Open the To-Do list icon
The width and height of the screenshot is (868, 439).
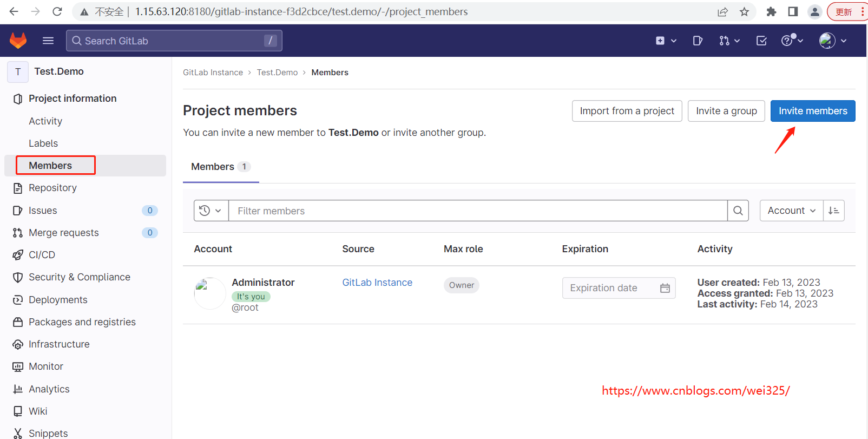[761, 41]
